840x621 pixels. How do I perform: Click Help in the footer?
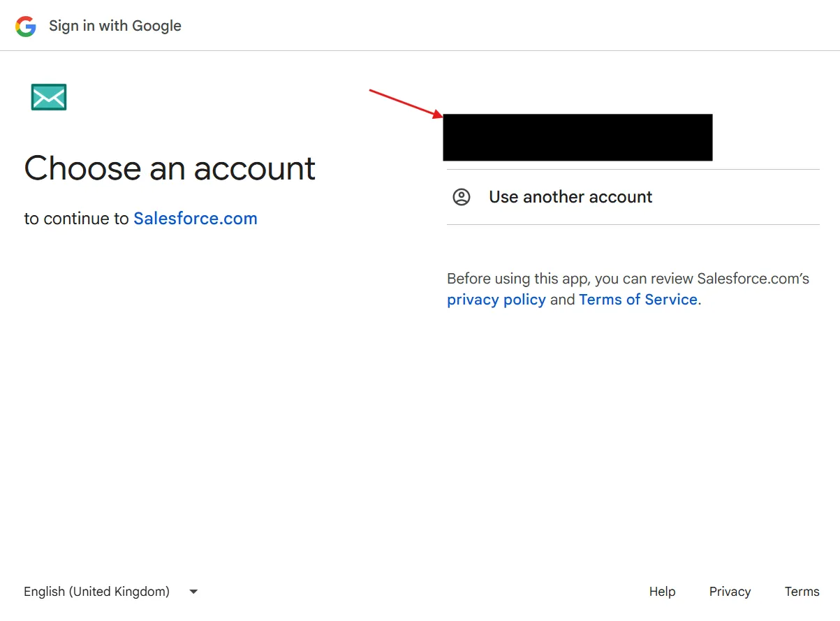pos(662,592)
